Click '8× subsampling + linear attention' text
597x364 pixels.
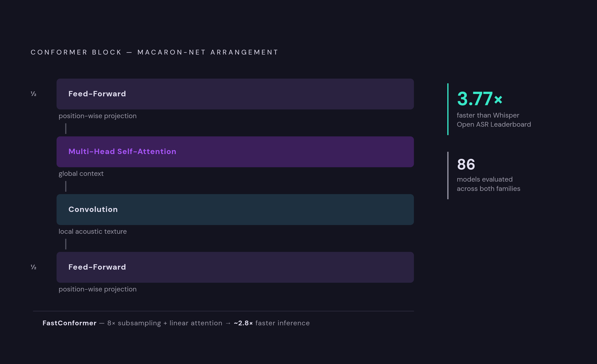165,323
